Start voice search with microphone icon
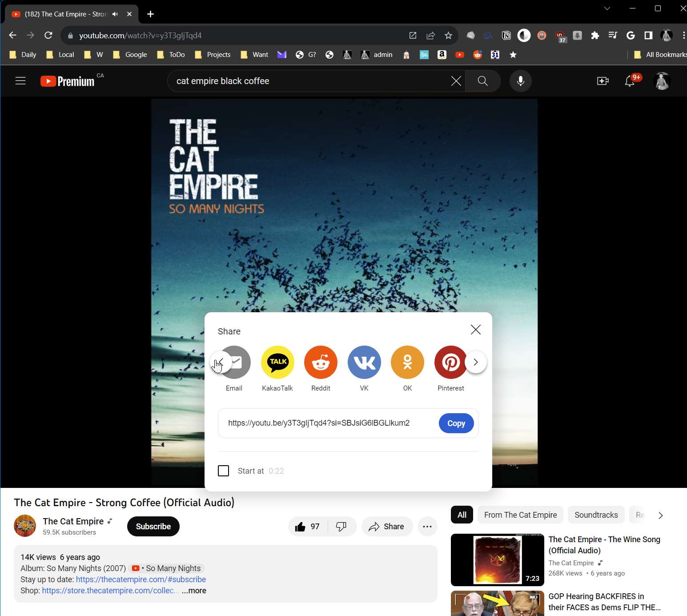The image size is (687, 616). pos(520,81)
